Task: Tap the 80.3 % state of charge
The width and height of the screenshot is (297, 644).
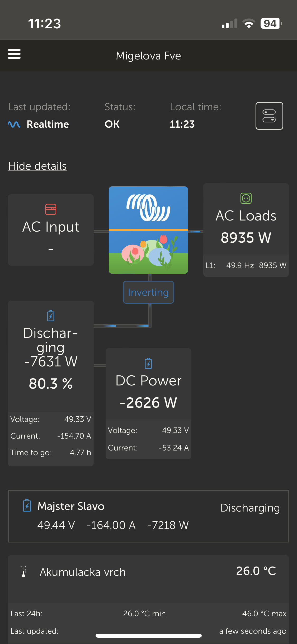Action: pyautogui.click(x=51, y=384)
